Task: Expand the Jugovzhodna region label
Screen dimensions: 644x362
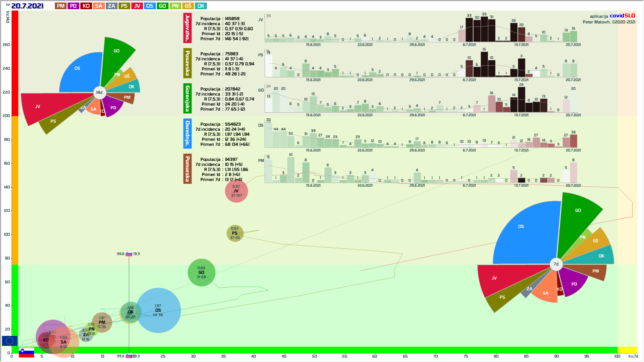Action: point(187,28)
